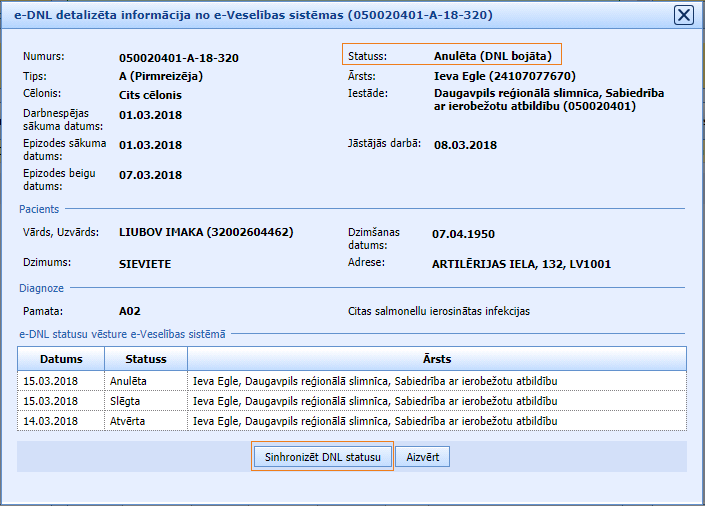Click the DNL number 050020401-A-18-320 value

(x=178, y=58)
